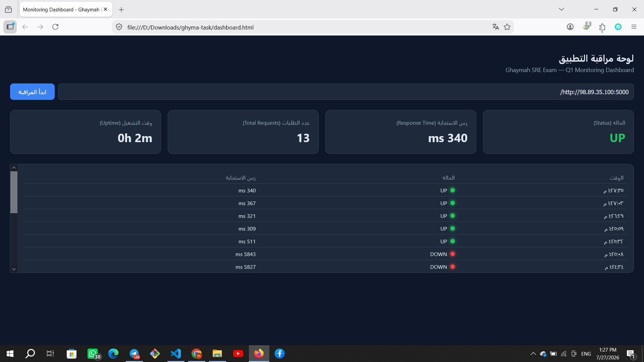Open the Windows Start menu

pyautogui.click(x=10, y=354)
